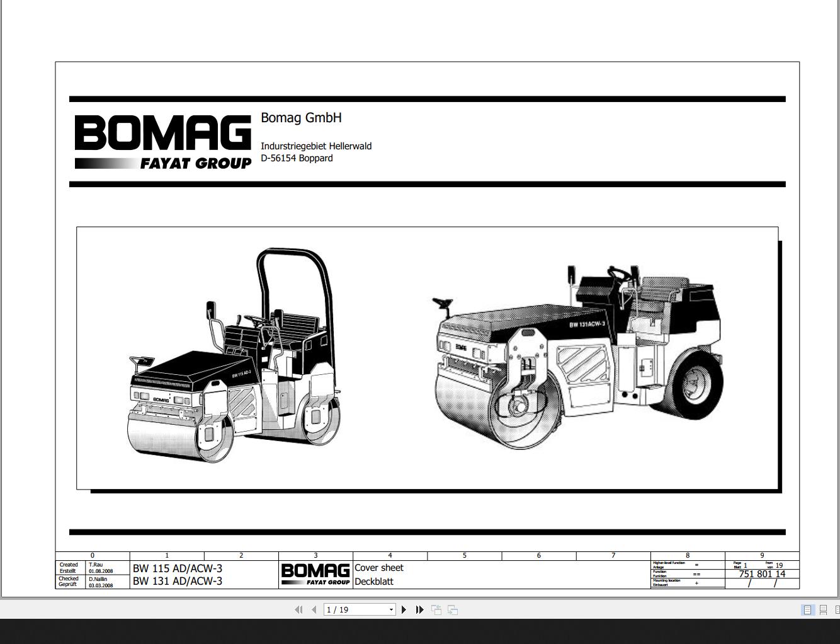
Task: Open the page number dropdown
Action: (391, 609)
